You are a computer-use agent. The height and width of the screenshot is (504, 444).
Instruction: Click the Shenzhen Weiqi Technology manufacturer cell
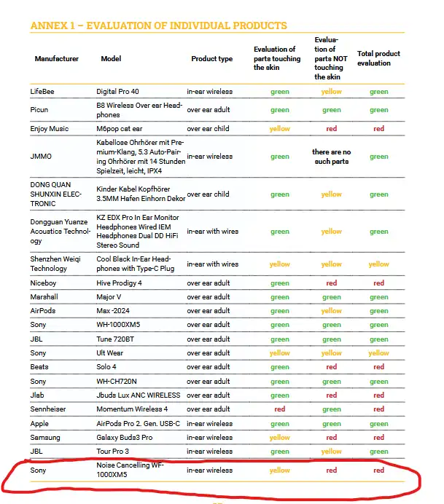49,264
